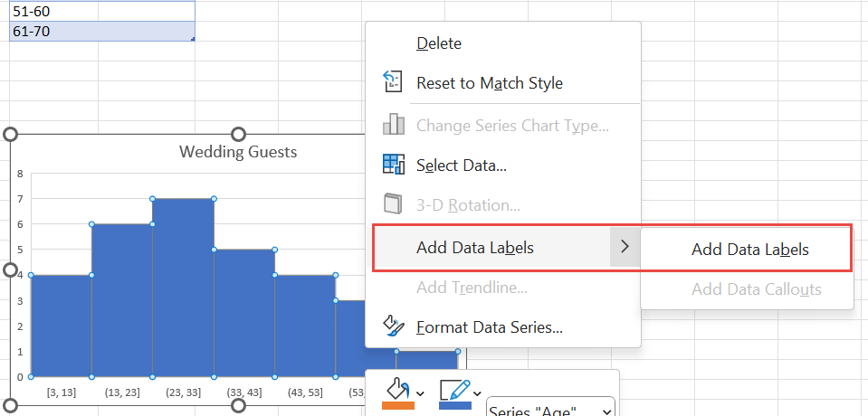Click the 2 value on vertical axis

20,326
